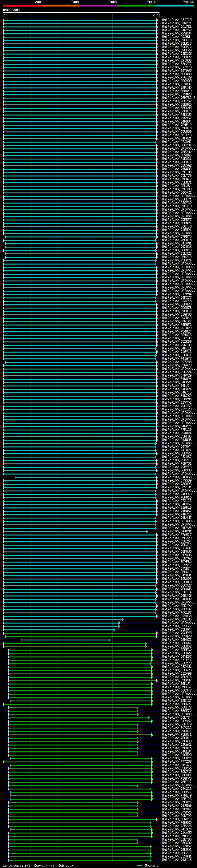Click the query end position 285
Viewport: 197px width, 868px height.
155,15
